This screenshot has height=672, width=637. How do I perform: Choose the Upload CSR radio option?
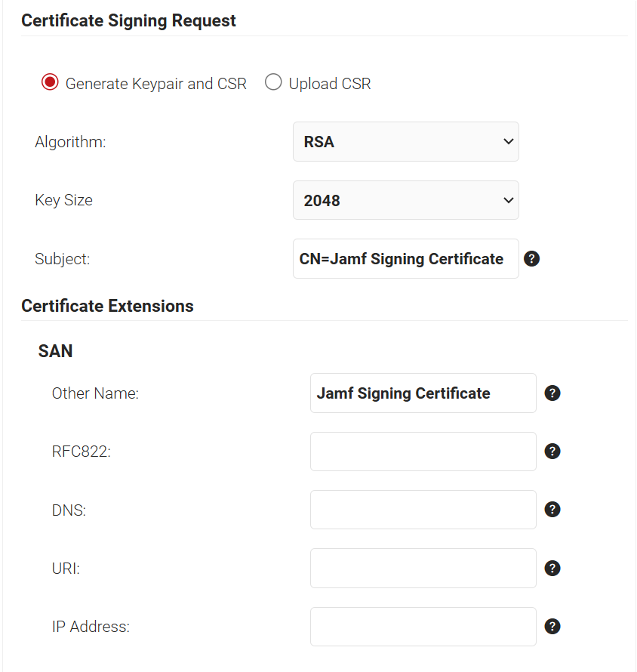coord(273,83)
